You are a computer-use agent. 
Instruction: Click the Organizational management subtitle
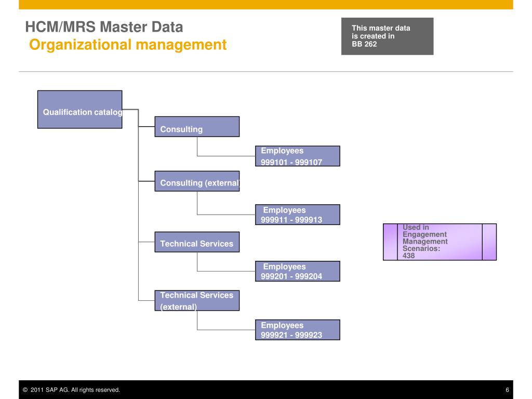[128, 45]
